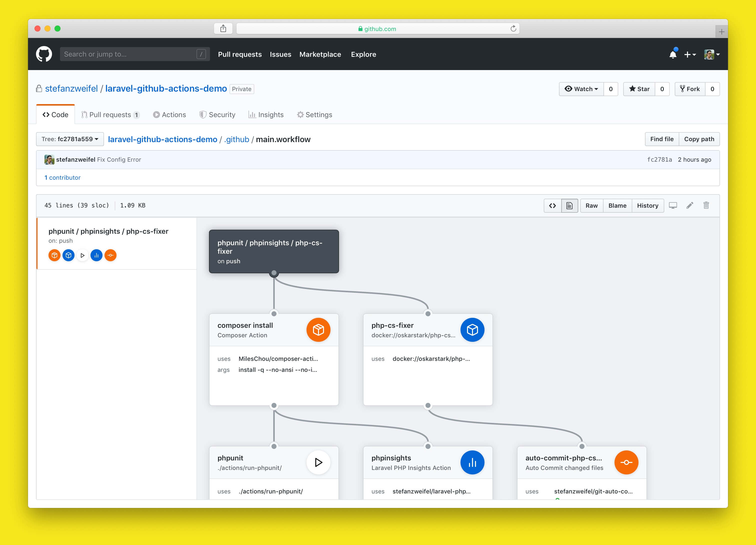Select the orange Composer Action package icon
This screenshot has width=756, height=545.
pos(319,330)
